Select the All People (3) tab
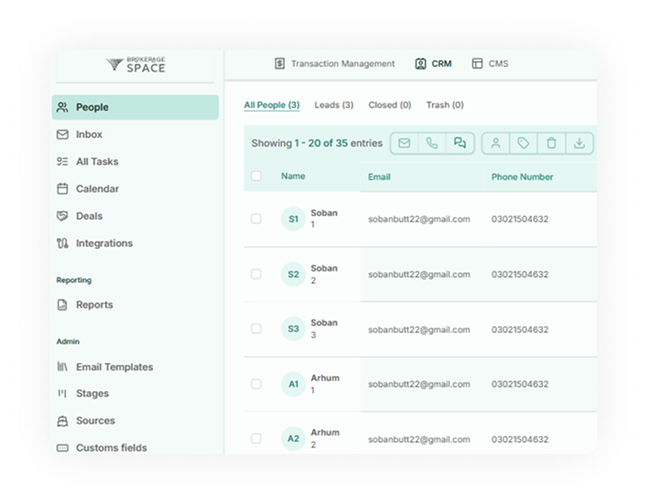The image size is (647, 504). pos(272,105)
